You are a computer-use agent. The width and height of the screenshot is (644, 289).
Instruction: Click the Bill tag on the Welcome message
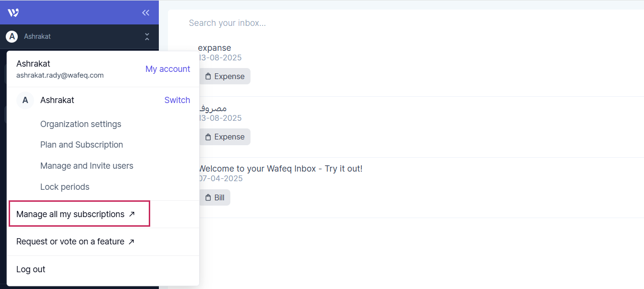[215, 197]
